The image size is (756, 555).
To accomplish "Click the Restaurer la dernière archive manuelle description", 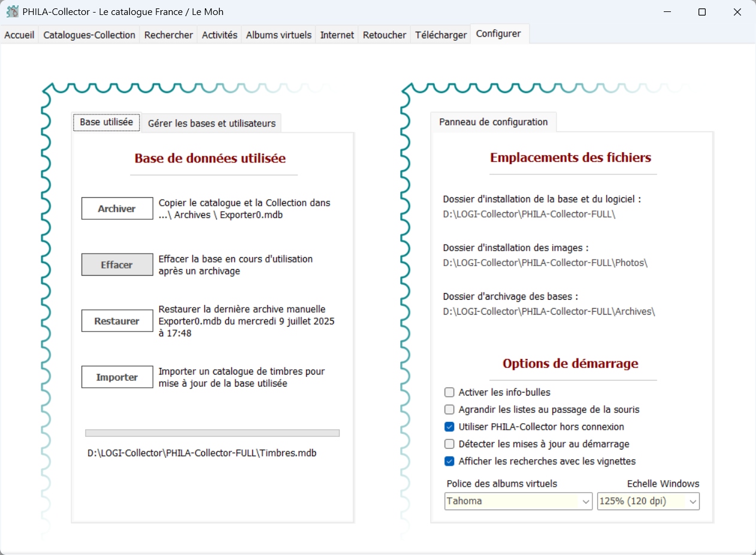I will 246,321.
